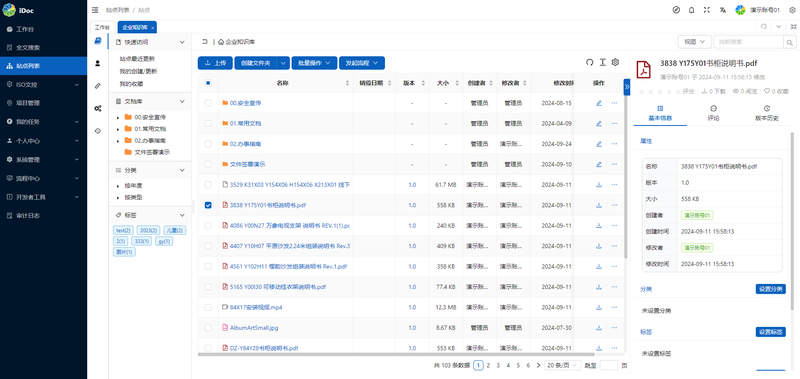This screenshot has height=379, width=800.
Task: Click edit pencil icon for 00.安全宣传 row
Action: pos(599,103)
